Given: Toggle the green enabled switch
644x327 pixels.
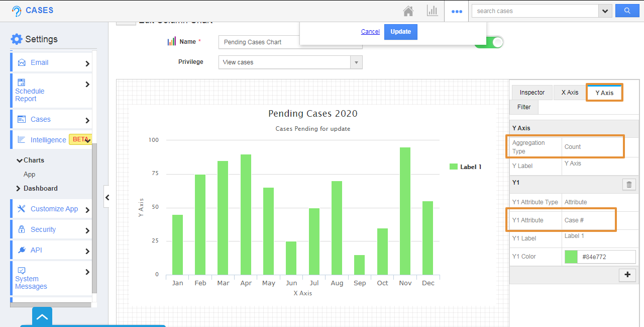Looking at the screenshot, I should tap(489, 42).
